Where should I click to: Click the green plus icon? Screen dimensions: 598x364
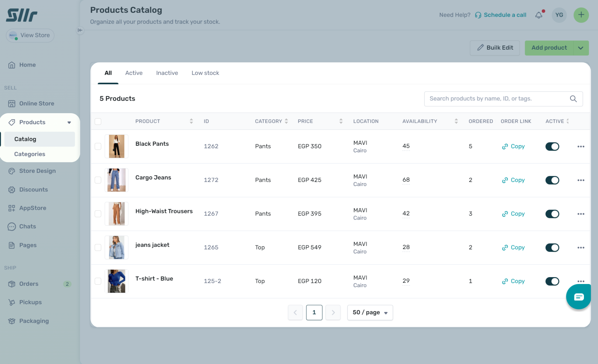[x=581, y=15]
